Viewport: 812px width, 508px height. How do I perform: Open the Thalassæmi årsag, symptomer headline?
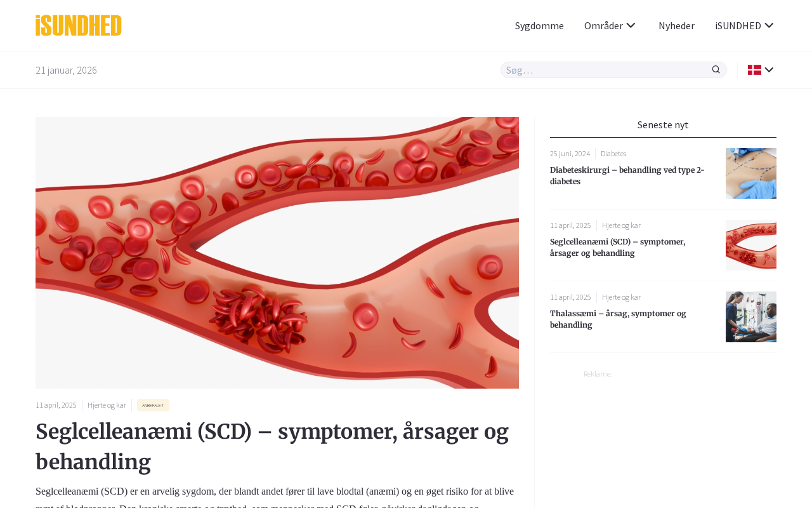(618, 319)
